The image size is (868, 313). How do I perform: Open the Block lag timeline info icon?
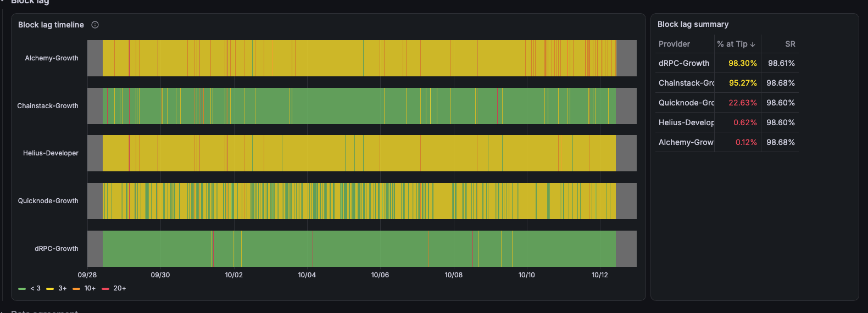pos(95,25)
